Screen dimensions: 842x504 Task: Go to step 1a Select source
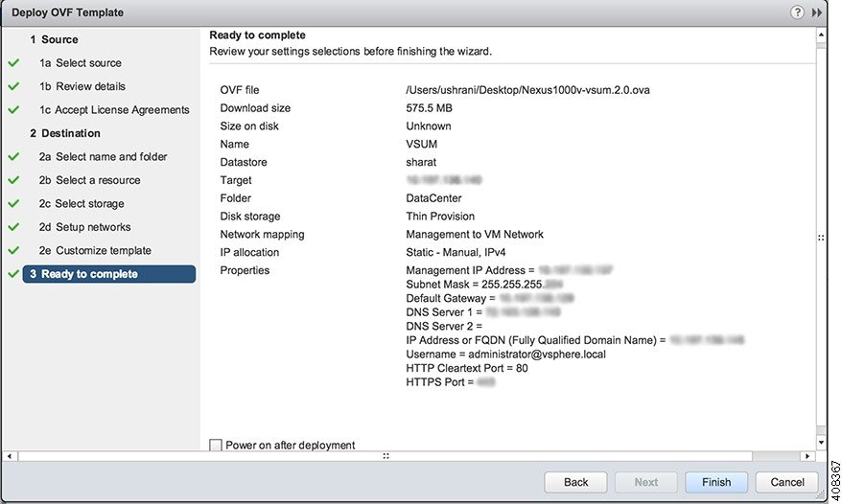[80, 63]
